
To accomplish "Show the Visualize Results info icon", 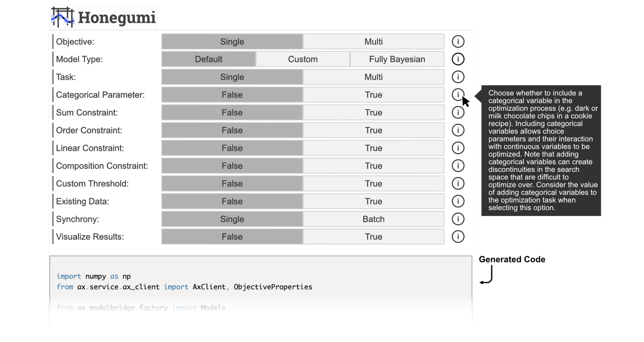I will (458, 237).
